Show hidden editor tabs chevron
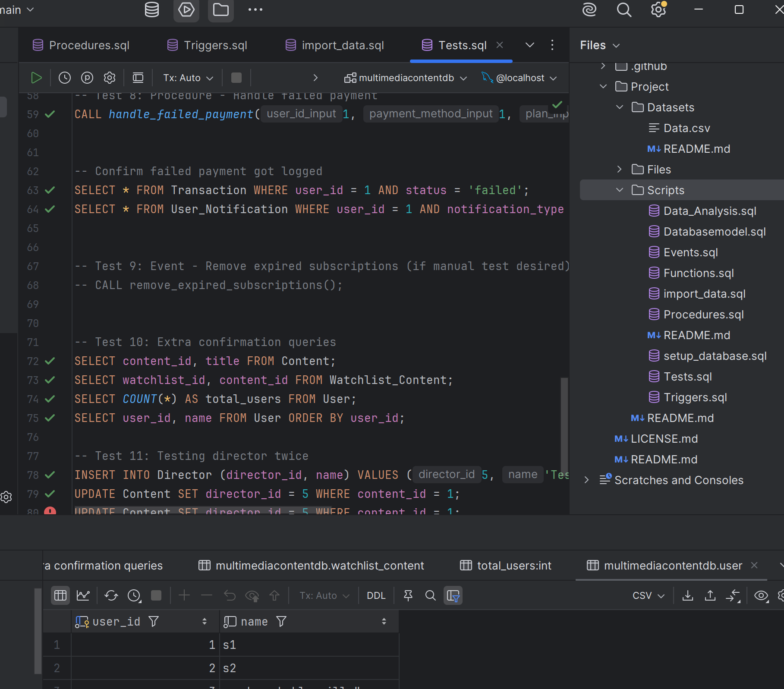Screen dimensions: 784x689 click(530, 45)
